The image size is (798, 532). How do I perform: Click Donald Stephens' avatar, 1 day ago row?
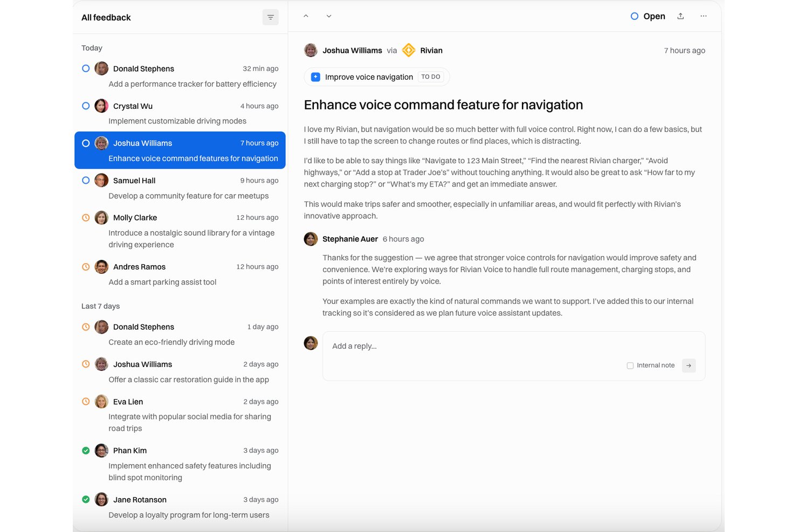101,327
